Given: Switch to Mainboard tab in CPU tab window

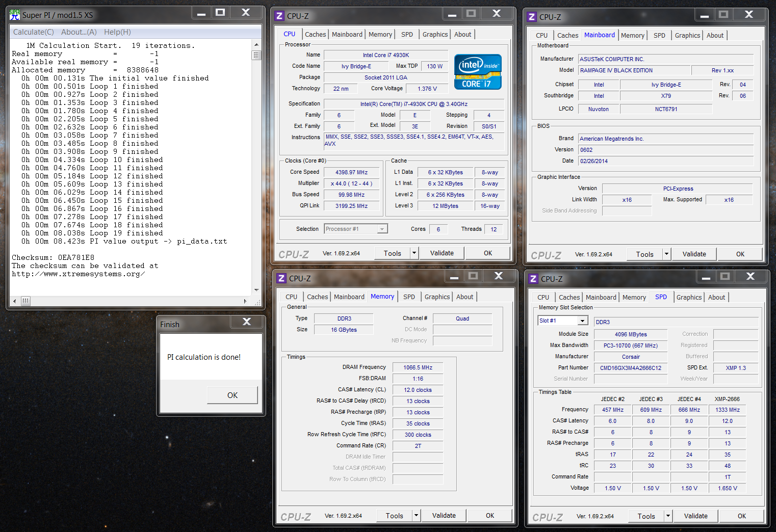Looking at the screenshot, I should click(x=347, y=34).
